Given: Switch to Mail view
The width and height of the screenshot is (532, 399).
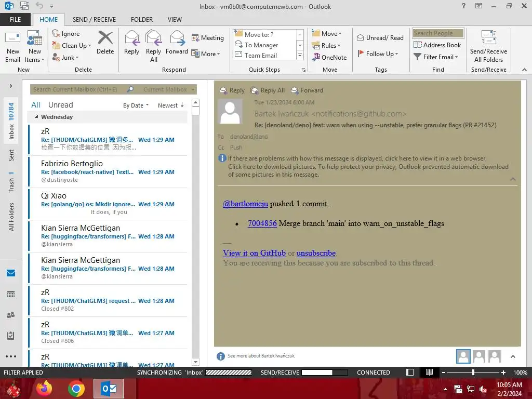Looking at the screenshot, I should [11, 273].
